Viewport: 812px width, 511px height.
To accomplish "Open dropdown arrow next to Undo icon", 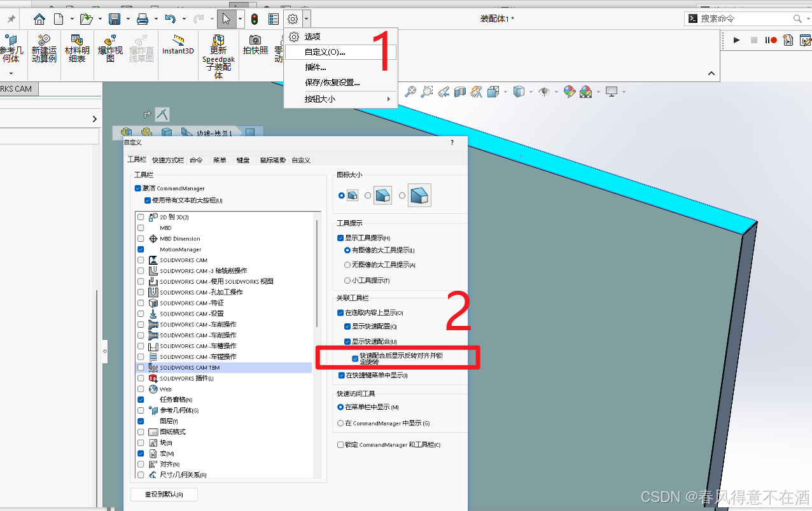I will tap(184, 19).
